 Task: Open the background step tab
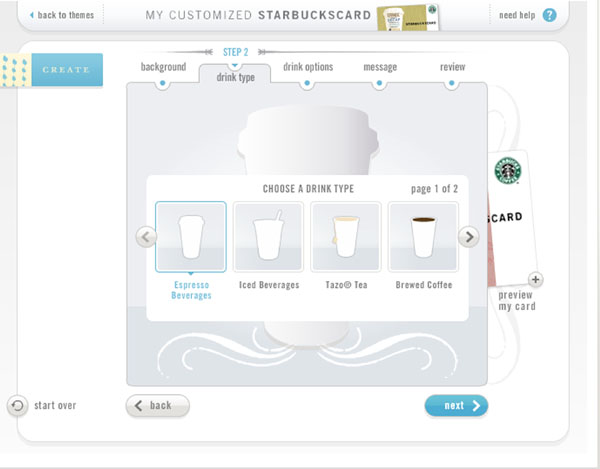[163, 67]
